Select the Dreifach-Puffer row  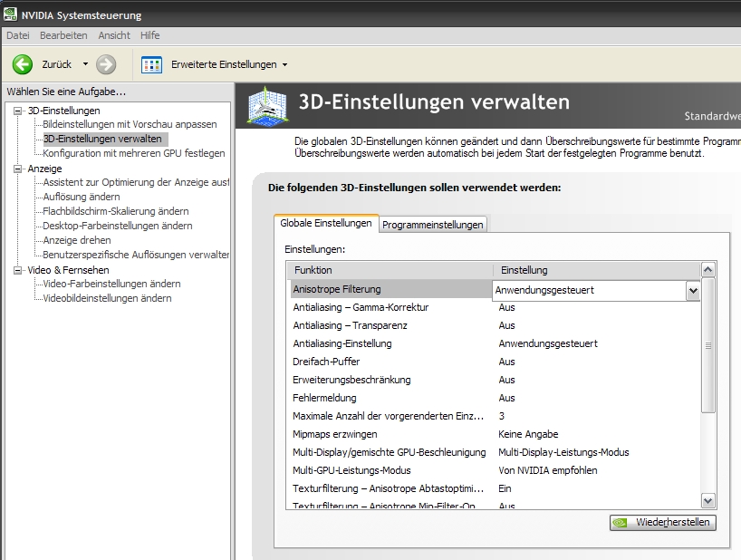click(495, 362)
